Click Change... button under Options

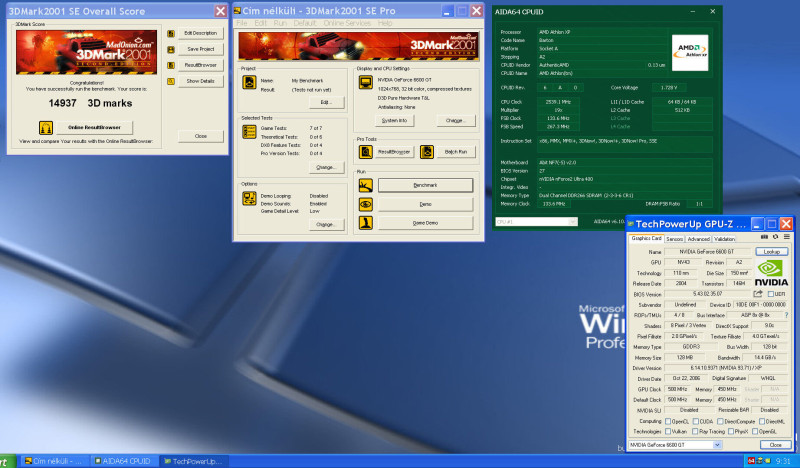pos(326,225)
